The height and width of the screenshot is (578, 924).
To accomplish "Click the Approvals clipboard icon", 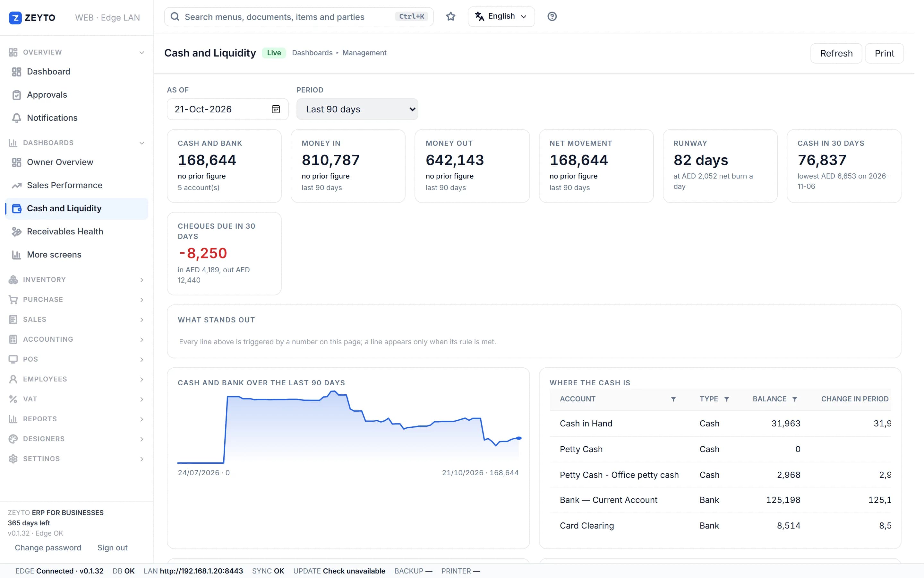I will pyautogui.click(x=16, y=95).
